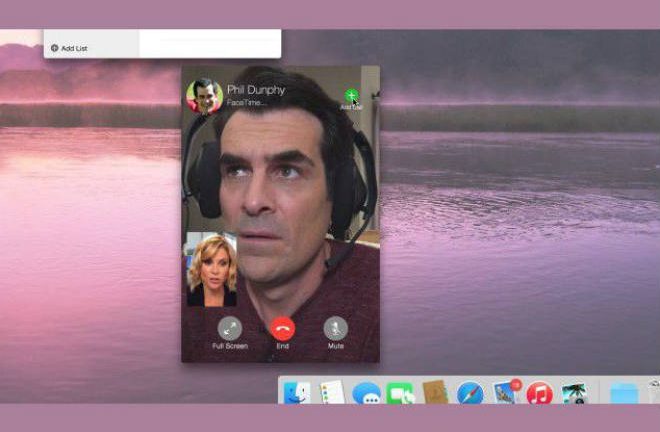Click the Phil Dunphy caller name
This screenshot has height=432, width=660.
[256, 90]
